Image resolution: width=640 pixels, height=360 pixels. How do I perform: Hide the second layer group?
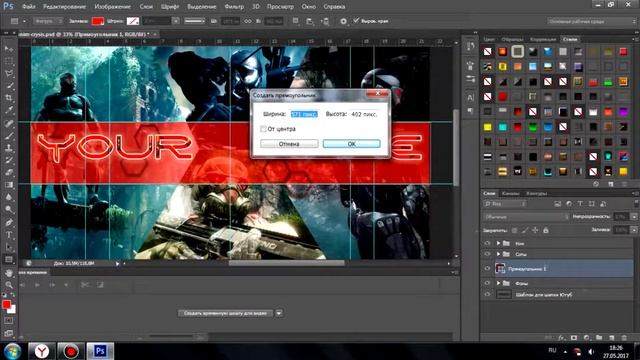tap(487, 254)
